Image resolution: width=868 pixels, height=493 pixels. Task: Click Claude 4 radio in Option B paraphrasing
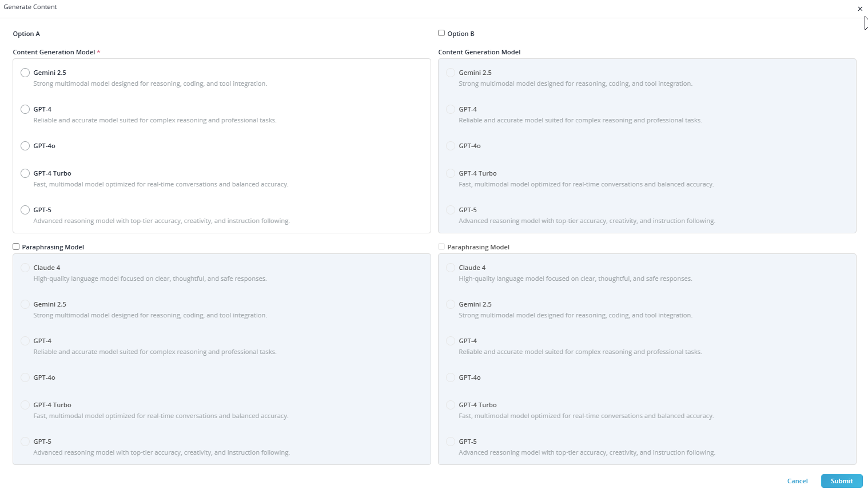tap(451, 268)
